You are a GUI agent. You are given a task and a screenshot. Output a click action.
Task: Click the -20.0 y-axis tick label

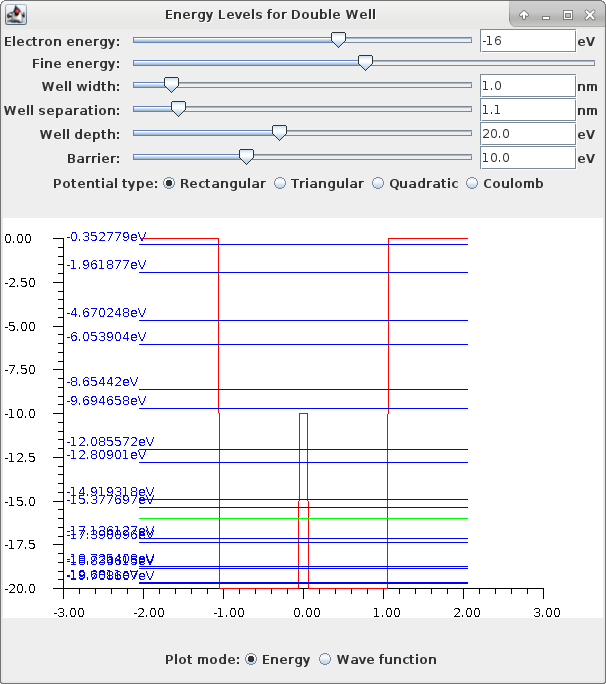pos(20,588)
